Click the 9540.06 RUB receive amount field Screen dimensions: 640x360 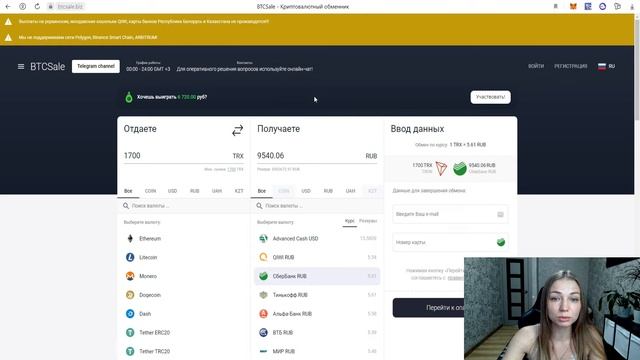click(317, 156)
